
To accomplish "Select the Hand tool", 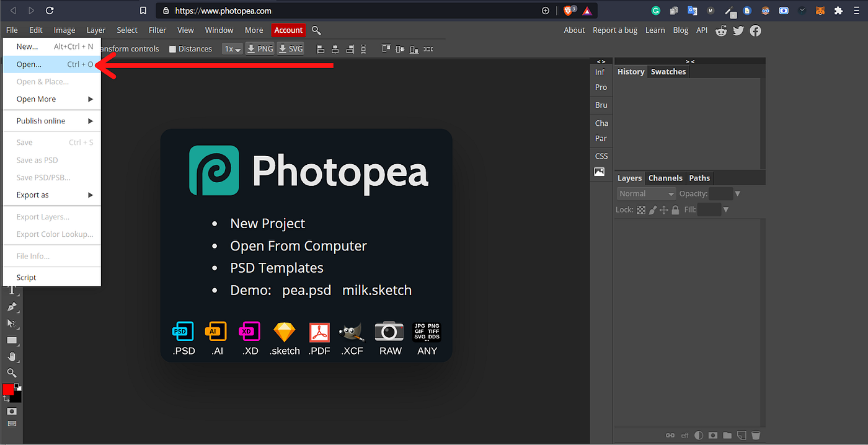I will point(11,356).
